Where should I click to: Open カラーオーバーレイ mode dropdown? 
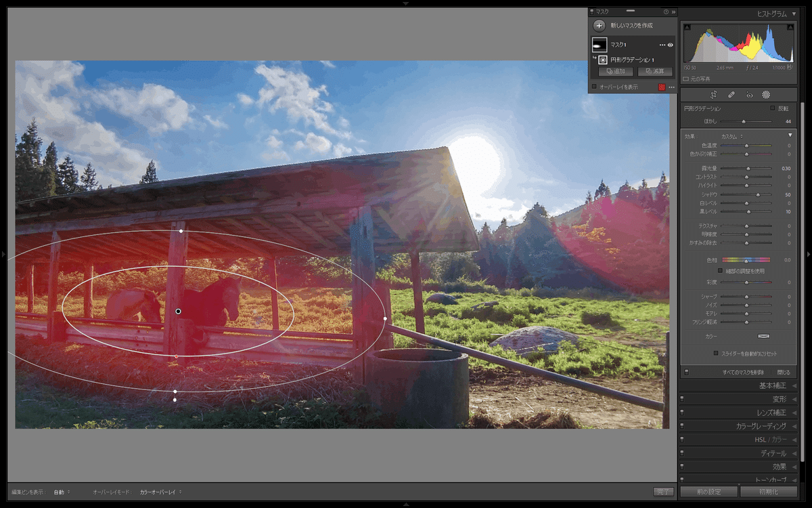click(160, 492)
